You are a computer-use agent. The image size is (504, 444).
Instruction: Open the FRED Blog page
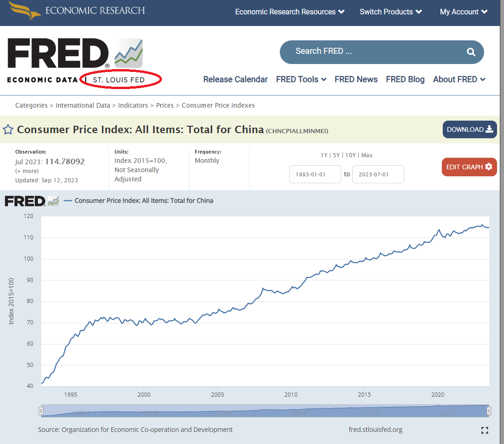pos(405,79)
